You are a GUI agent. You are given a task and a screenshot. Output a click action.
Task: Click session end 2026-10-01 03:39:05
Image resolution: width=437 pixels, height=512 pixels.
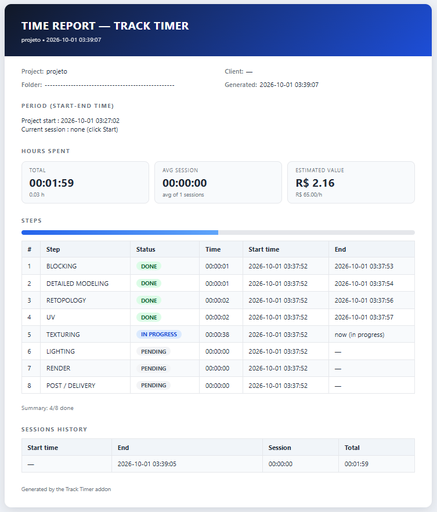[147, 464]
